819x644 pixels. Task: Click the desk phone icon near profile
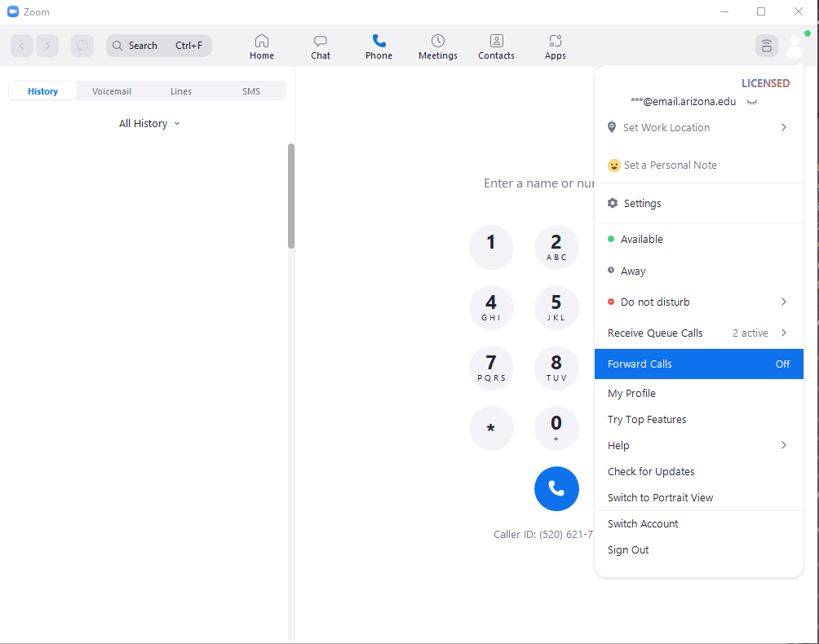766,46
